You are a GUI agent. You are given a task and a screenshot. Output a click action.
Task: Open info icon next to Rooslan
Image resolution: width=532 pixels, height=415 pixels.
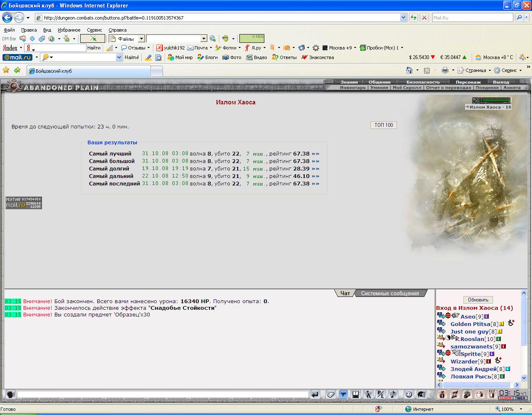(x=498, y=339)
